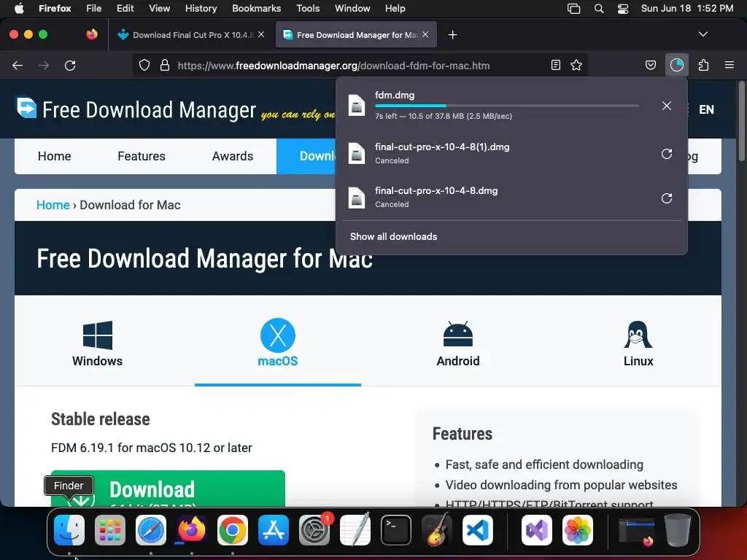This screenshot has width=747, height=560.
Task: Open the Extensions puzzle icon
Action: pos(703,65)
